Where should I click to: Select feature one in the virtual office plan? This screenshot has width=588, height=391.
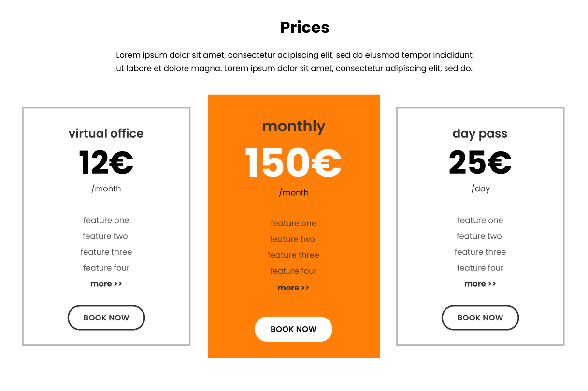[106, 220]
